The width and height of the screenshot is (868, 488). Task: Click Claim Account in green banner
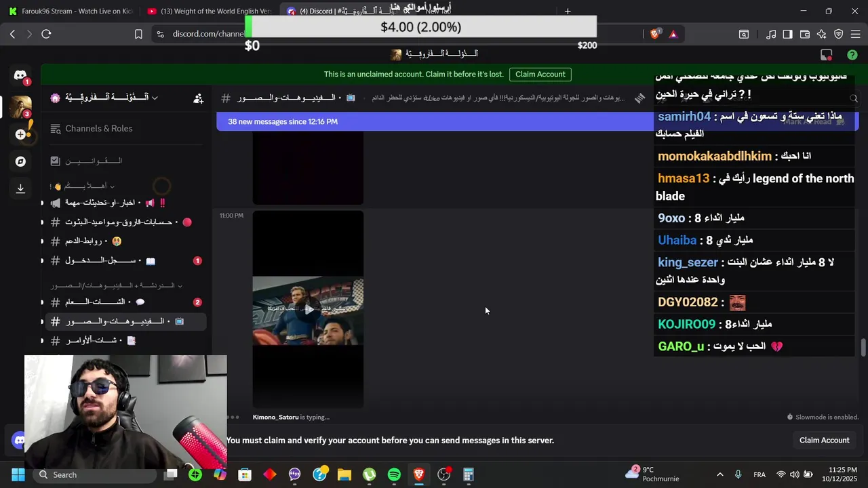coord(540,75)
